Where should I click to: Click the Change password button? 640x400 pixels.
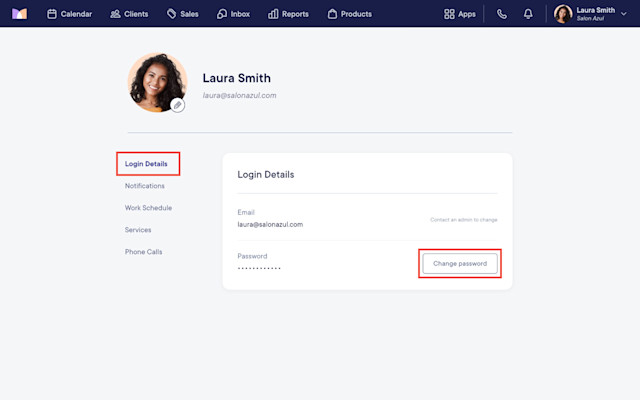(460, 264)
